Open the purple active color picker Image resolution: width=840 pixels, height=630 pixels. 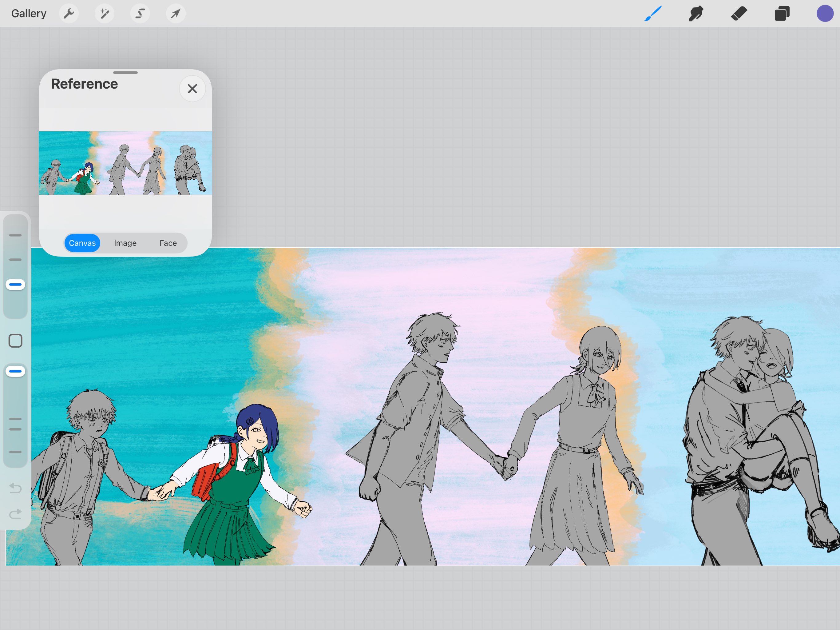click(x=824, y=14)
